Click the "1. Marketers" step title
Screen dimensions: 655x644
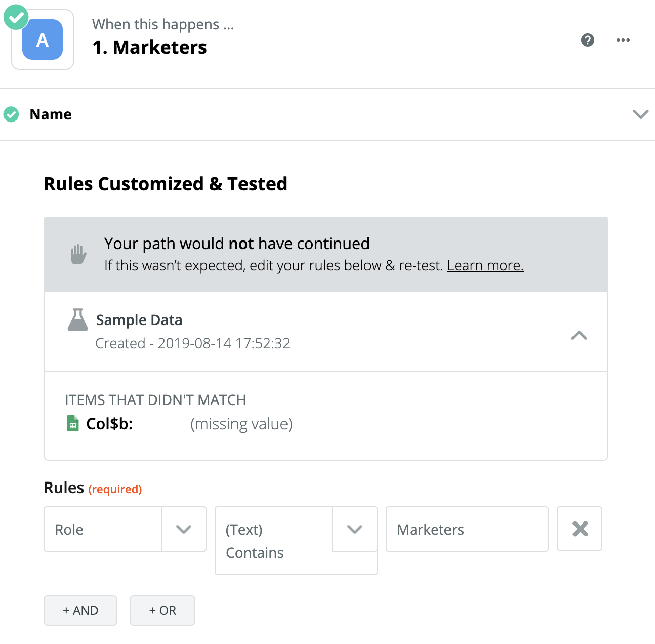(x=150, y=47)
